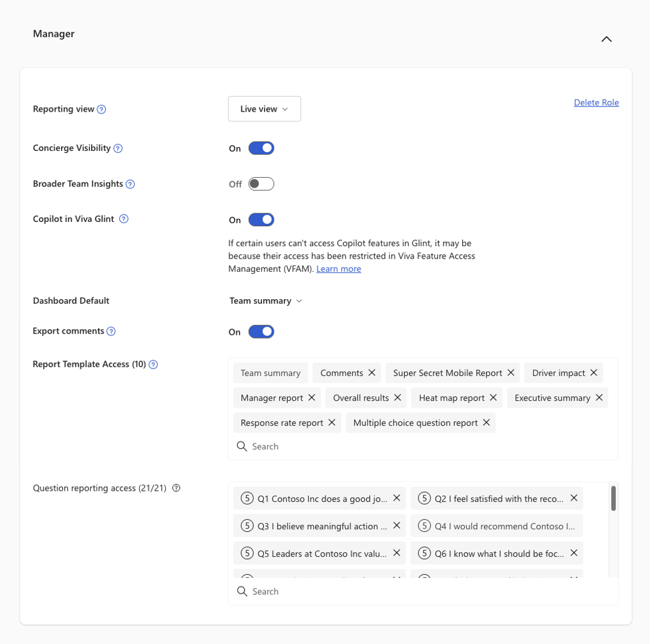The image size is (650, 644).
Task: Click the question list scrollbar thumb
Action: (613, 499)
